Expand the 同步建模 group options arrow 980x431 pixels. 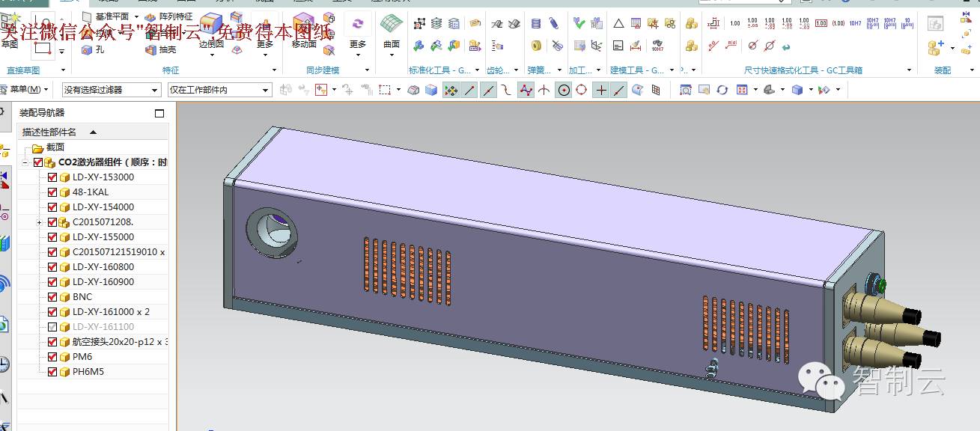(368, 70)
